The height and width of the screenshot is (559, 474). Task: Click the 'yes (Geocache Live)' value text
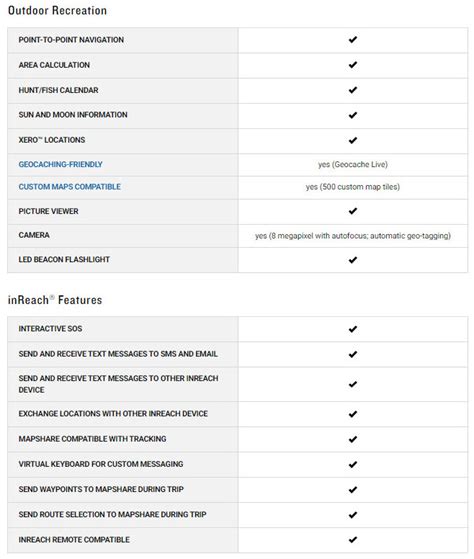353,164
